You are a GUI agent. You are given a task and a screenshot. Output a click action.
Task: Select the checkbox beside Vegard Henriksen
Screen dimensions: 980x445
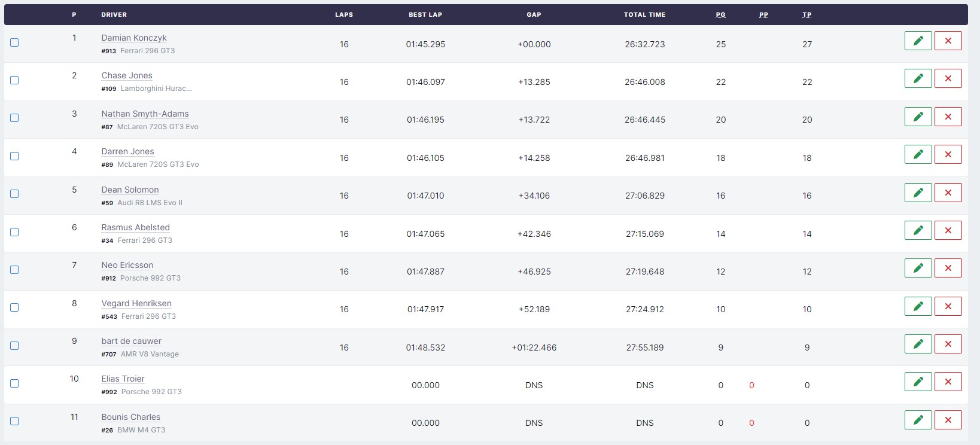[14, 307]
